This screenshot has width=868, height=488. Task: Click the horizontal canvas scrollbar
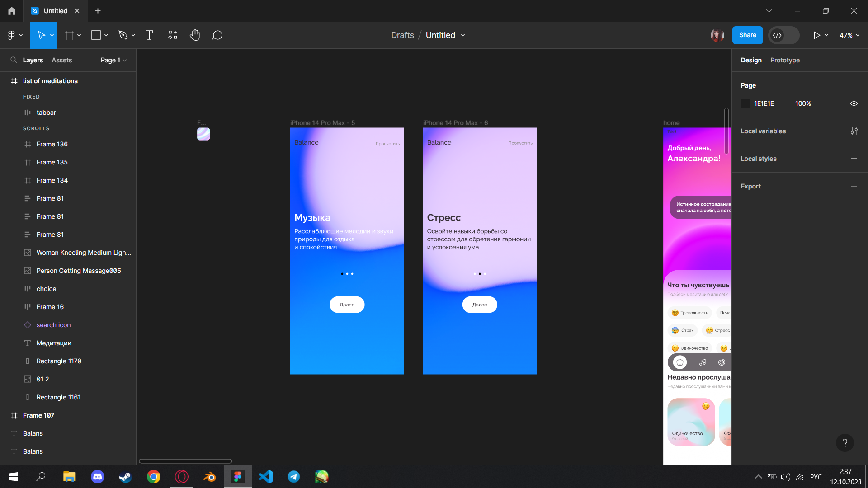click(185, 461)
